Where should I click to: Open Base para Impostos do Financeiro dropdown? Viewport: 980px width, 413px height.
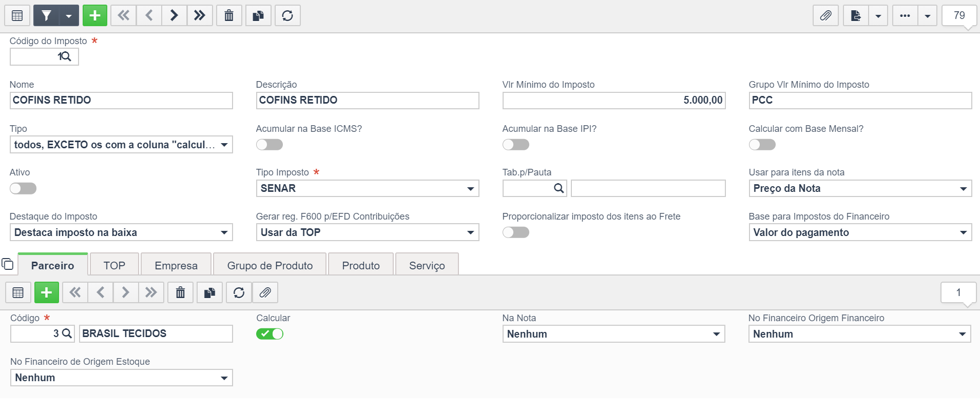pos(860,232)
